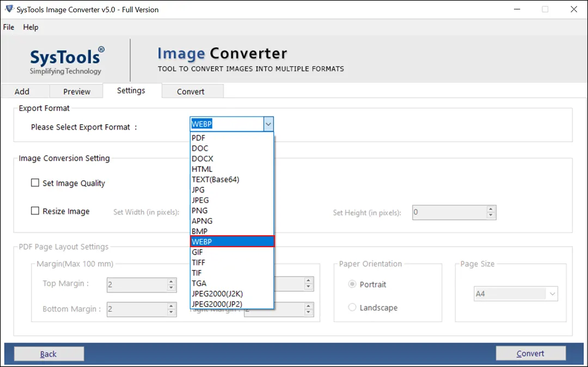Screen dimensions: 588x367
Task: Select Landscape paper orientation
Action: (x=352, y=308)
